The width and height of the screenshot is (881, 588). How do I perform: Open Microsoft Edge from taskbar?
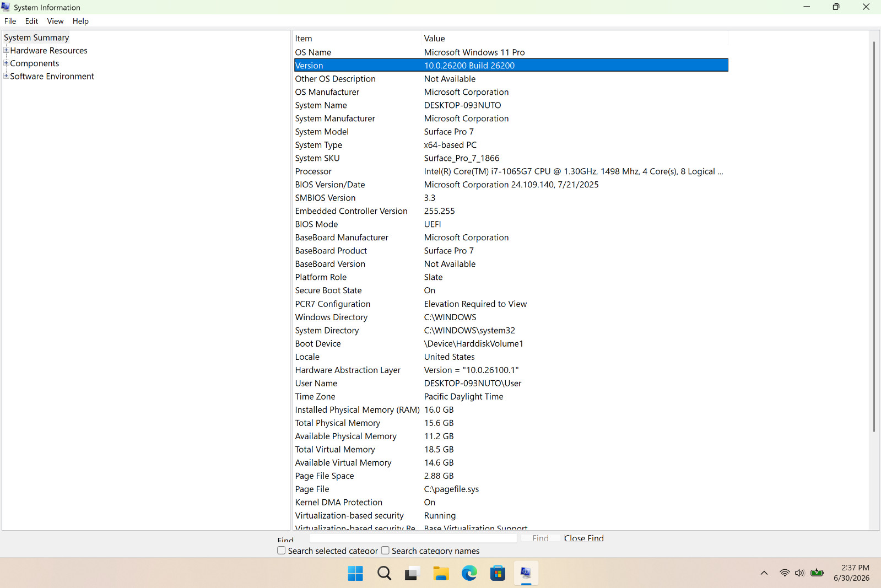pos(469,573)
